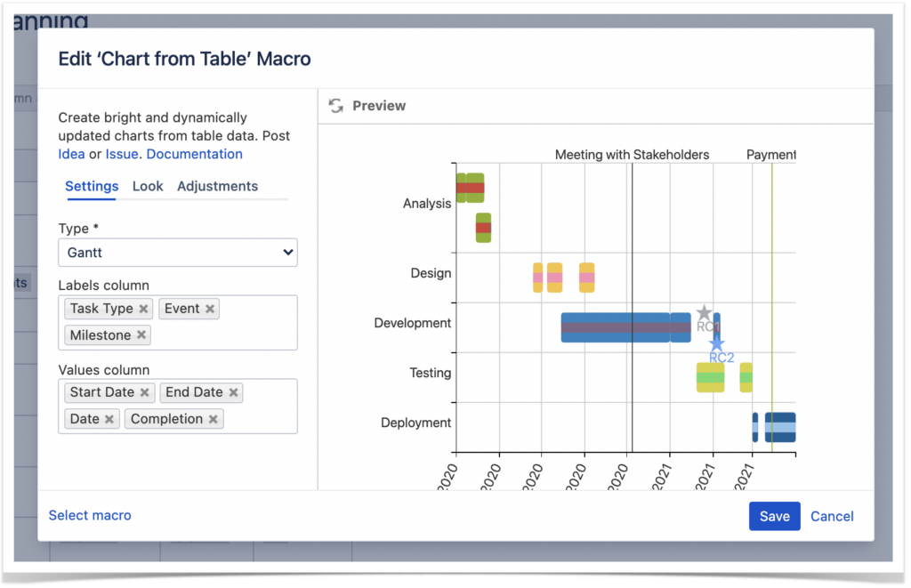Select the Settings tab
The image size is (911, 588).
[x=92, y=186]
